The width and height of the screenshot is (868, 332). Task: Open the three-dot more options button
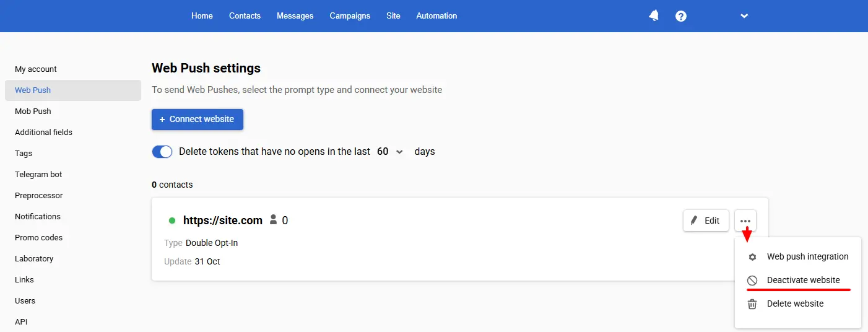(745, 221)
